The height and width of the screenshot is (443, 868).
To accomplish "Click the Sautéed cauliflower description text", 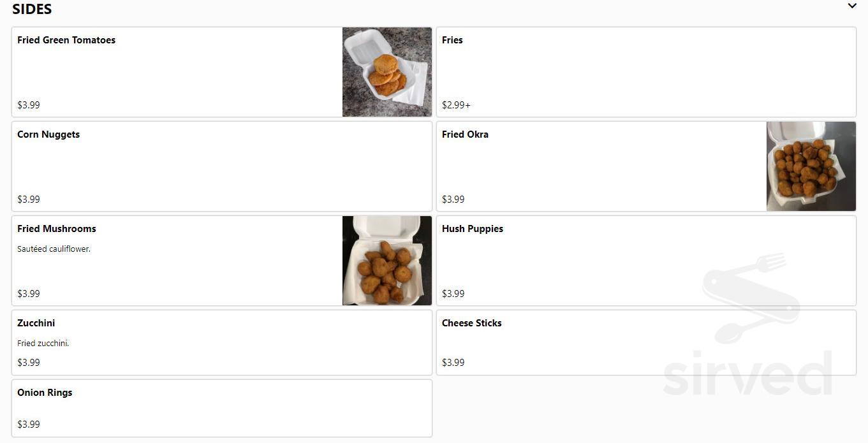I will (54, 249).
